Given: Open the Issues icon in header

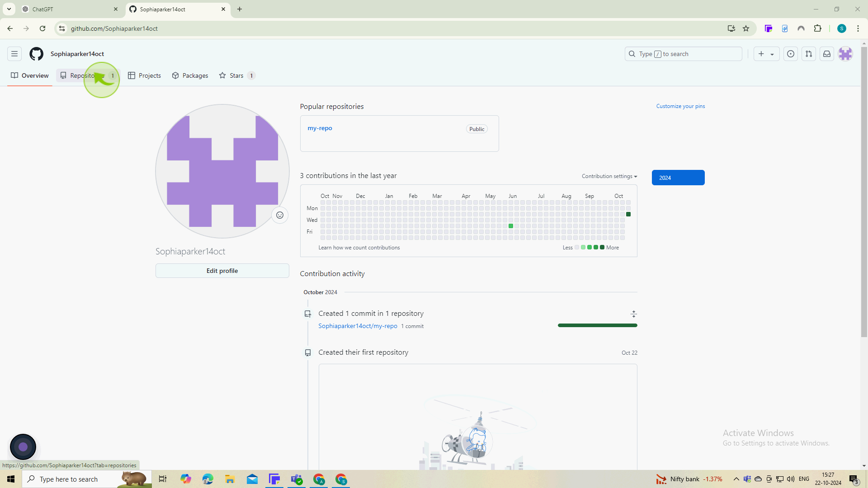Looking at the screenshot, I should pyautogui.click(x=791, y=54).
